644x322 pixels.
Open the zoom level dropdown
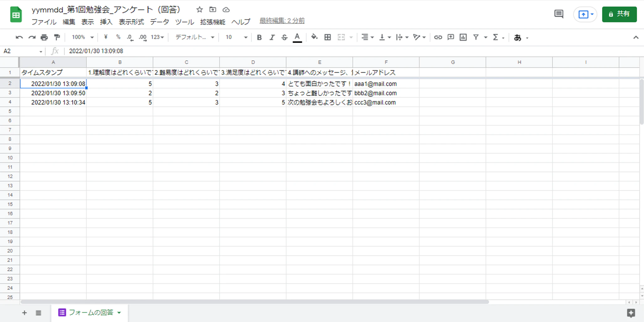pyautogui.click(x=82, y=37)
